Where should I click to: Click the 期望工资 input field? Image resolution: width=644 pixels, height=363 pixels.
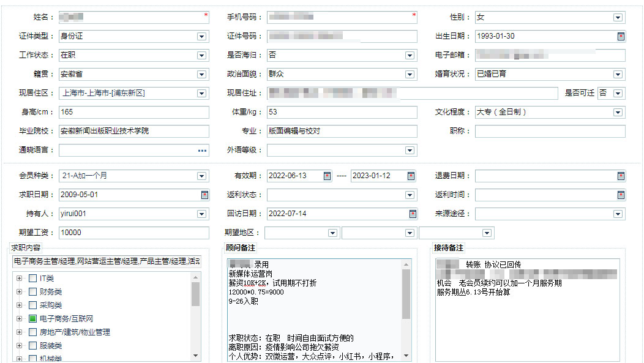tap(134, 233)
